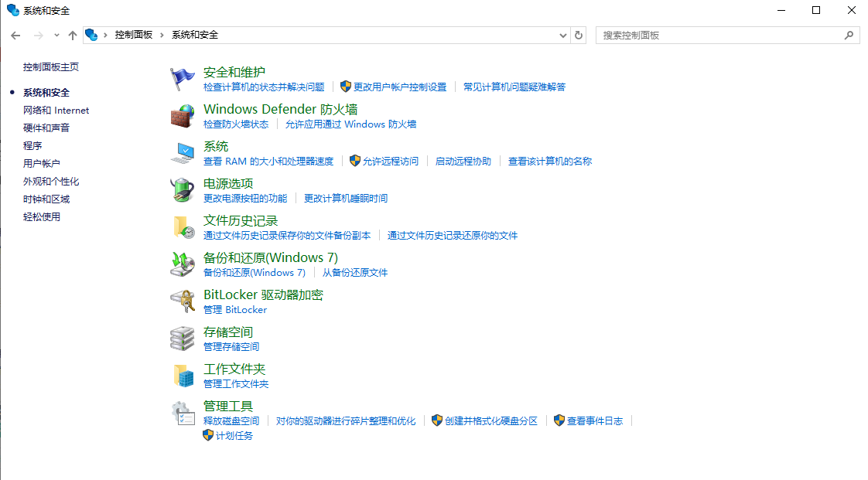This screenshot has height=480, width=868.
Task: Open the 网络和 Internet category
Action: [56, 110]
